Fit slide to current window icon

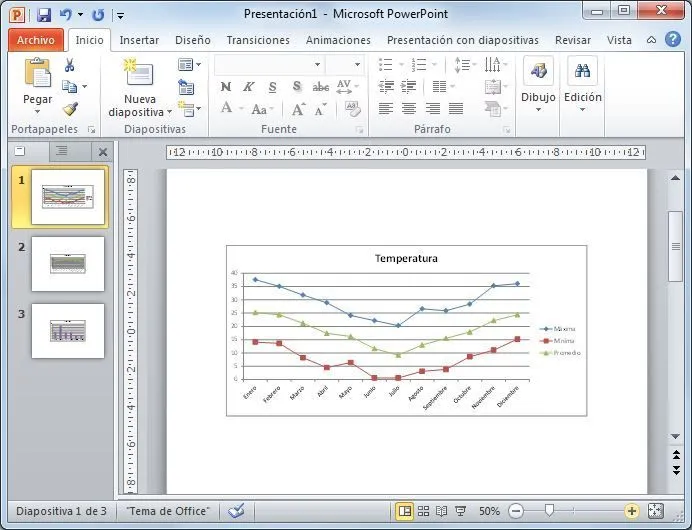[x=656, y=511]
